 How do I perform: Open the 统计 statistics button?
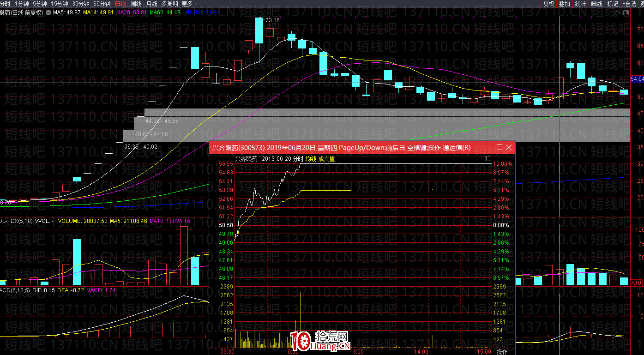point(580,3)
